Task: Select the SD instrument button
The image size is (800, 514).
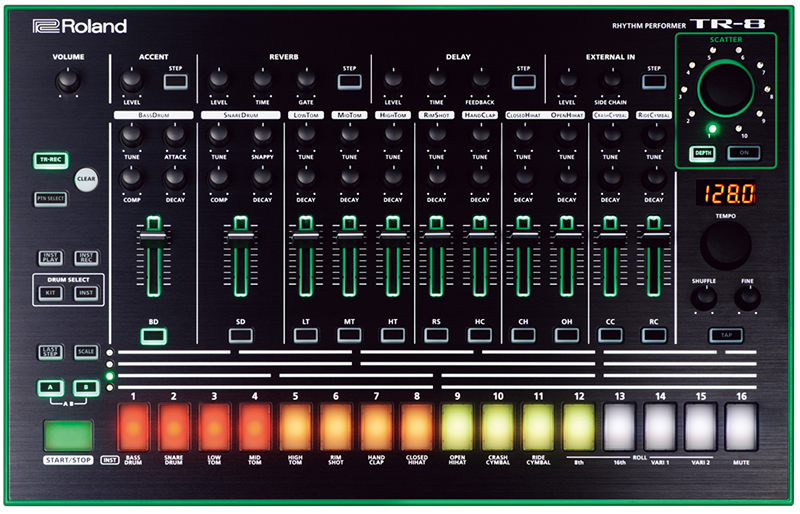Action: tap(240, 336)
